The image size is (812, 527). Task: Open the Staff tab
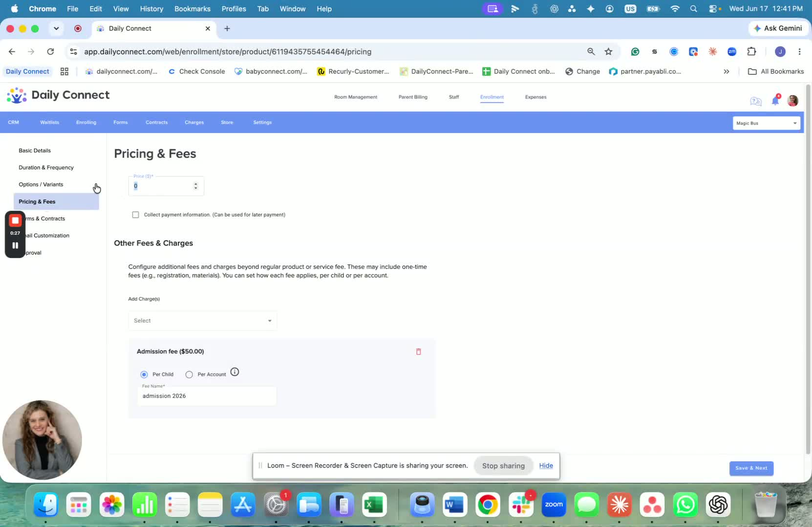pyautogui.click(x=454, y=97)
